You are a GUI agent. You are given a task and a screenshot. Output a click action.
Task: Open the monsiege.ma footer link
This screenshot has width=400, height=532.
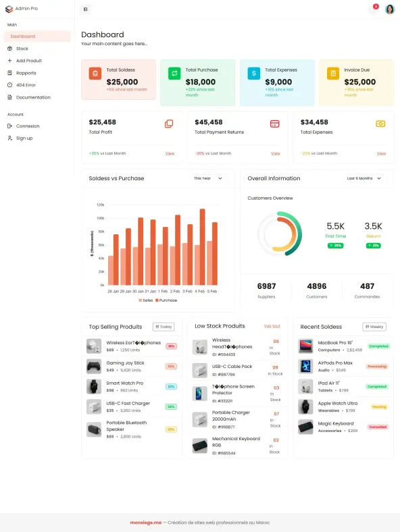coord(146,523)
